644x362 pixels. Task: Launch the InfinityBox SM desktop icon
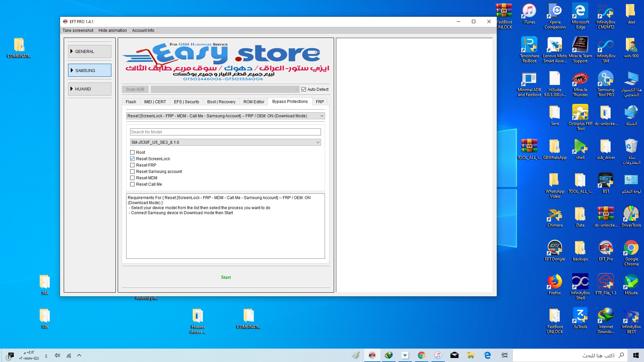point(606,50)
